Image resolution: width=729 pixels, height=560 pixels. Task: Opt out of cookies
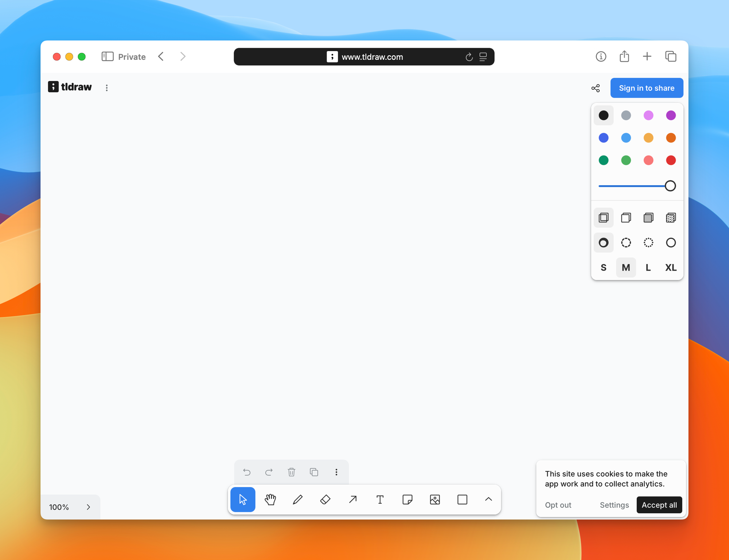558,505
